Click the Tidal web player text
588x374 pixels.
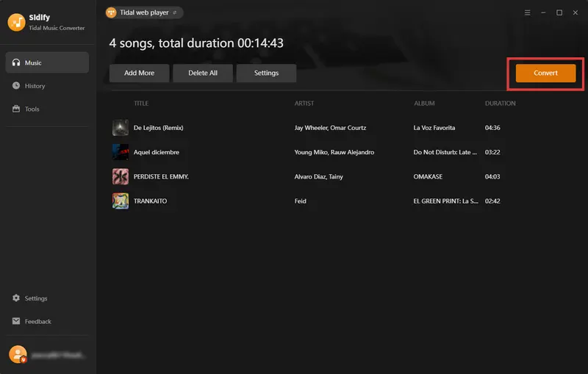(144, 12)
